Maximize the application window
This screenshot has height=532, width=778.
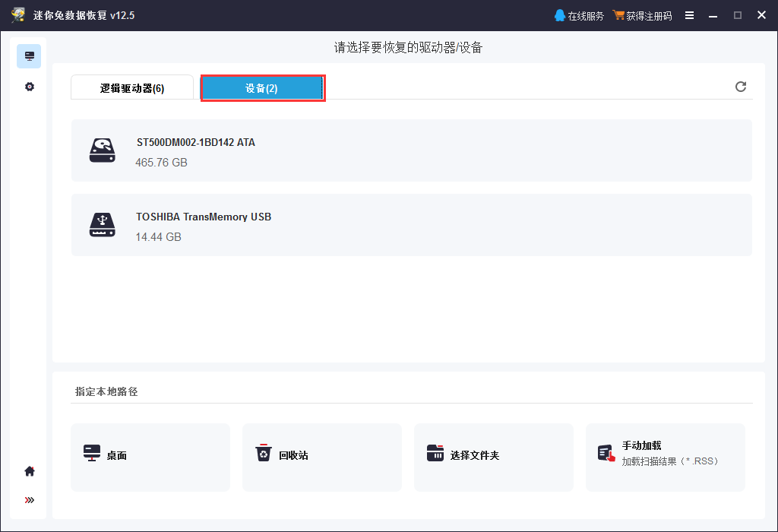click(737, 15)
